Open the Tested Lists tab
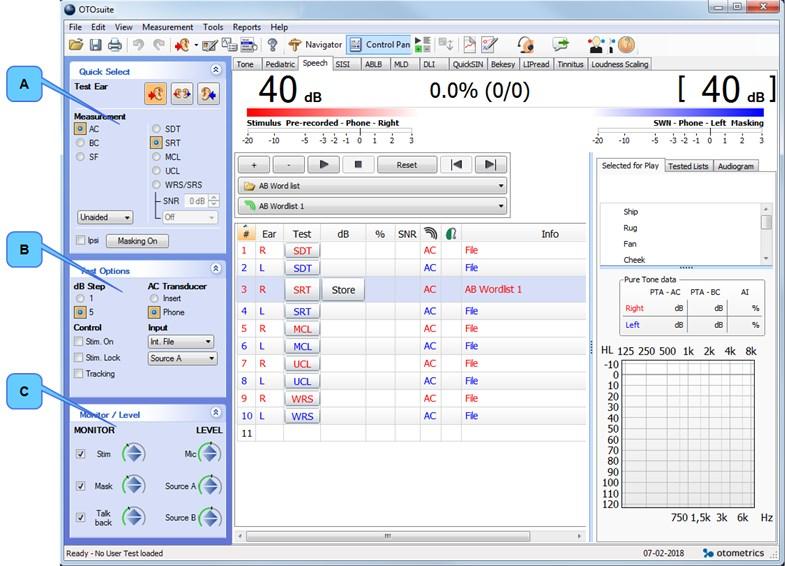Screen dimensions: 785x566 [688, 166]
